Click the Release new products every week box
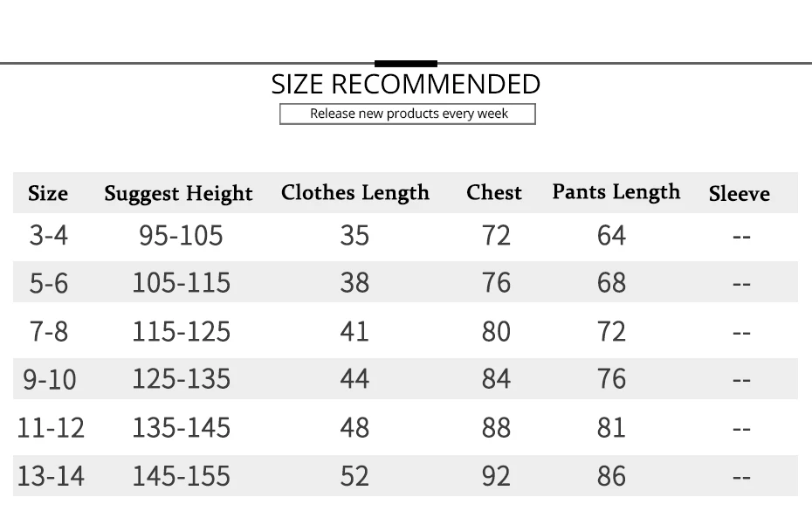This screenshot has height=525, width=812. pyautogui.click(x=408, y=114)
